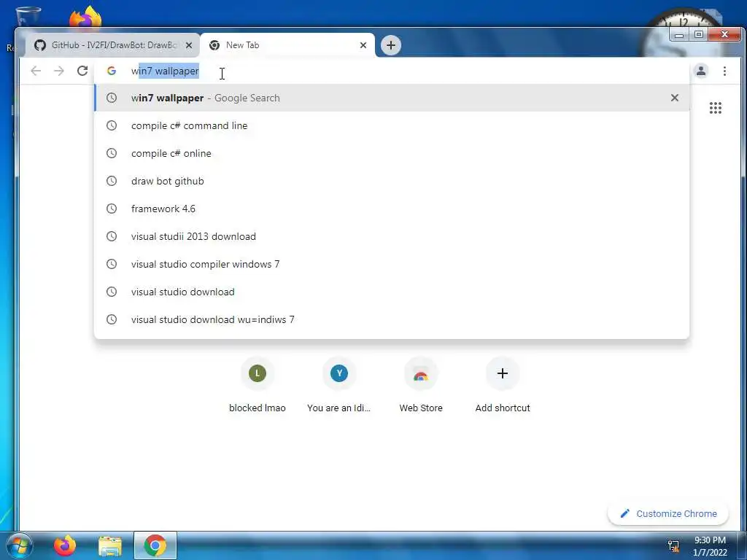Launch Firefox from the taskbar

click(x=65, y=545)
